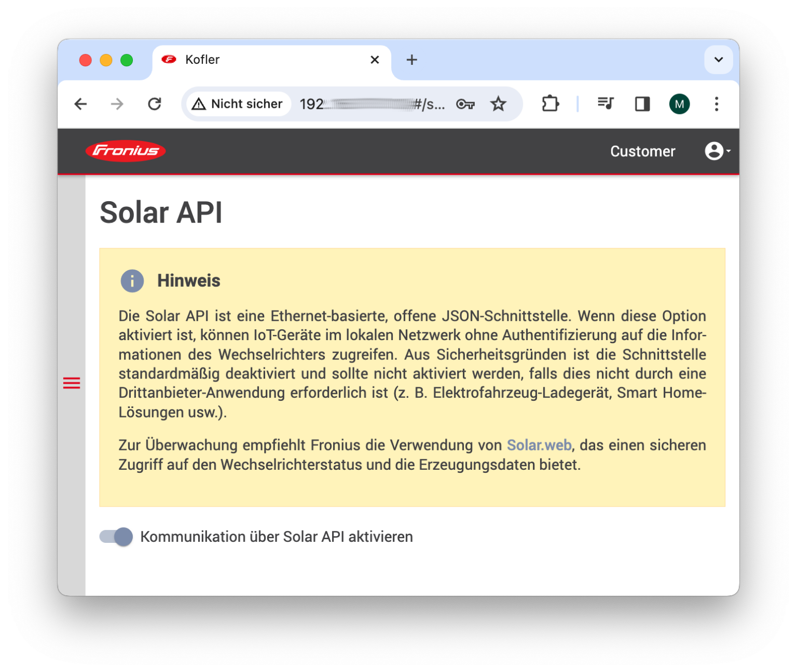
Task: Click the password key icon in address bar
Action: [465, 104]
